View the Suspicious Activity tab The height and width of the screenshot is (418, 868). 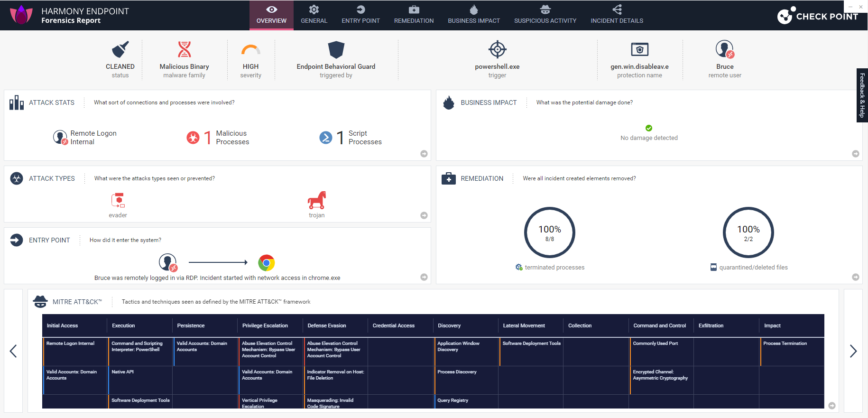point(545,15)
